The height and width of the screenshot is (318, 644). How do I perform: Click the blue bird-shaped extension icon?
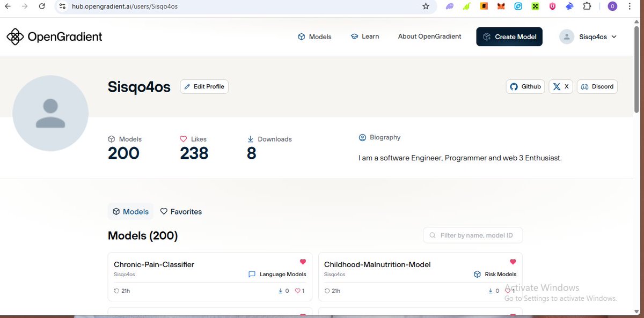(569, 6)
